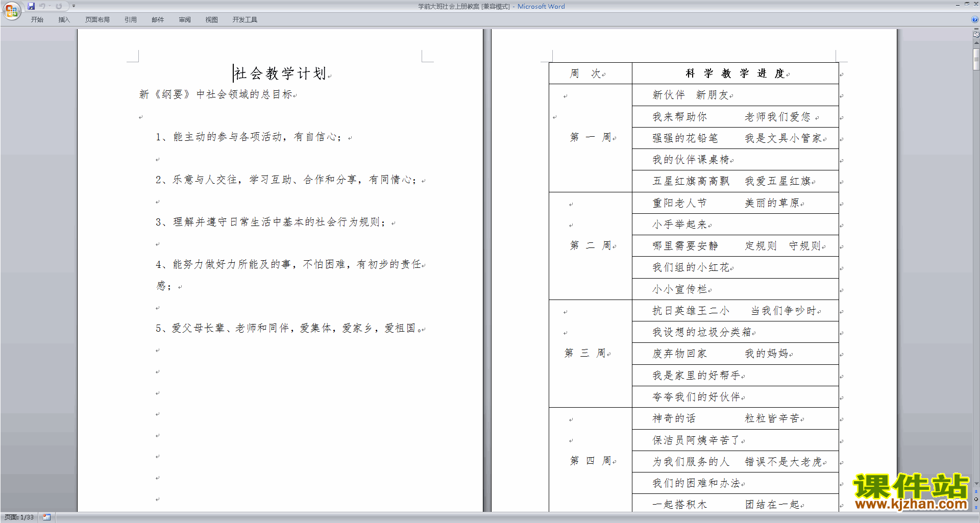
Task: Click the title 社会教学计划
Action: click(280, 73)
